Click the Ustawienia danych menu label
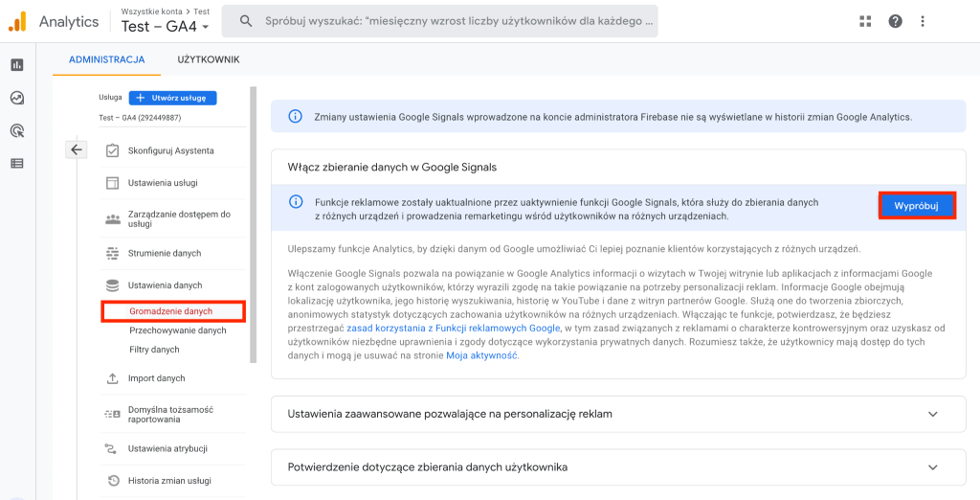Image resolution: width=980 pixels, height=500 pixels. pos(165,285)
